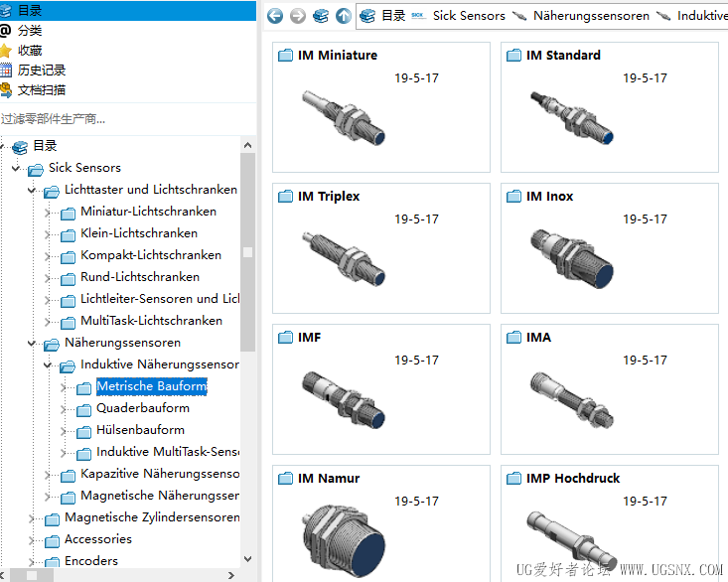Open the IM Standard sensor thumbnail

click(x=572, y=118)
